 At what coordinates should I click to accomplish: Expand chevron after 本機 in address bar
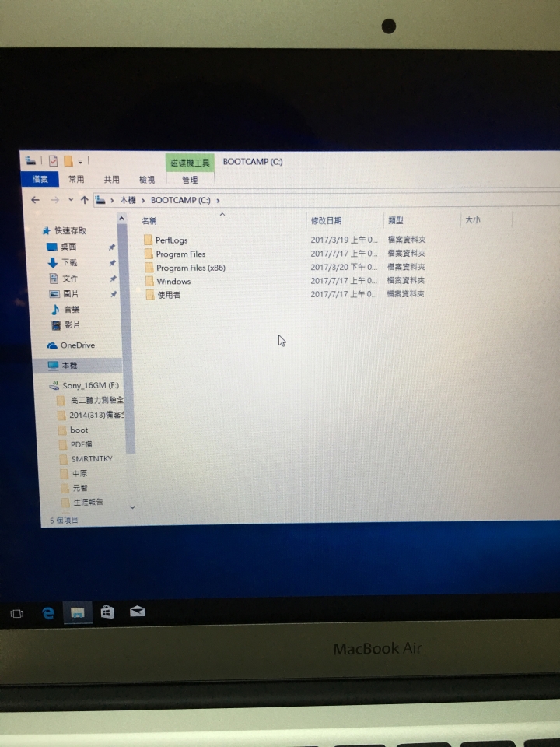click(x=143, y=201)
